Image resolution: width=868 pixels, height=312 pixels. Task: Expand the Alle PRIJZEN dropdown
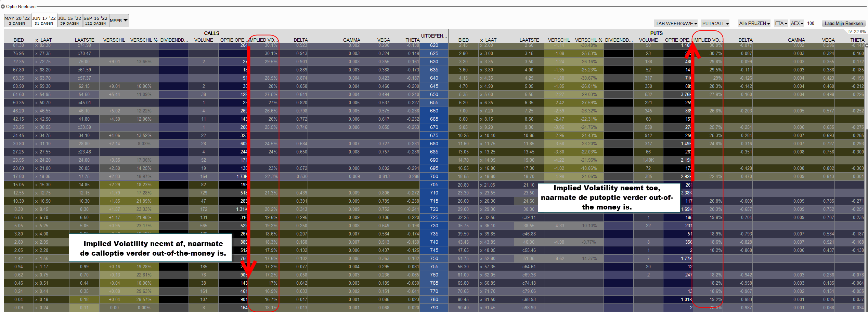(x=754, y=23)
